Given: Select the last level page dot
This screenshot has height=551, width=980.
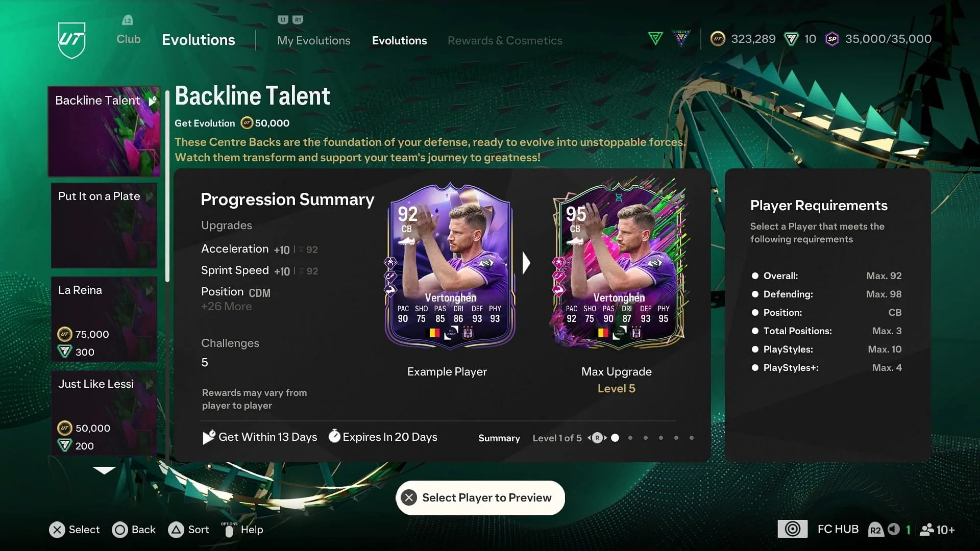Looking at the screenshot, I should [x=692, y=438].
